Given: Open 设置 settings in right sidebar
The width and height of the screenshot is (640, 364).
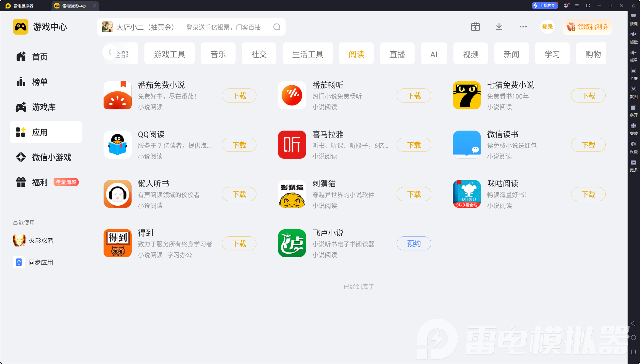Looking at the screenshot, I should click(x=633, y=147).
